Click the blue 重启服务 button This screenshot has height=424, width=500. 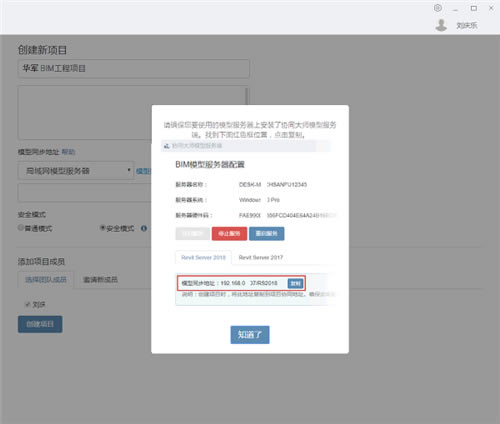tap(267, 234)
